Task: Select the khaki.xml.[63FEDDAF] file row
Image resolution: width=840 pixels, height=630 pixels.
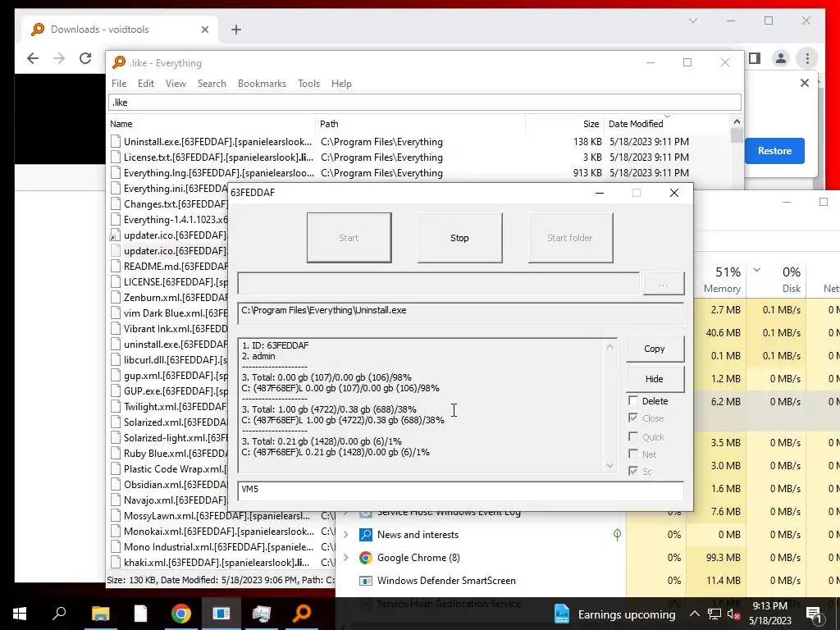Action: (x=221, y=563)
